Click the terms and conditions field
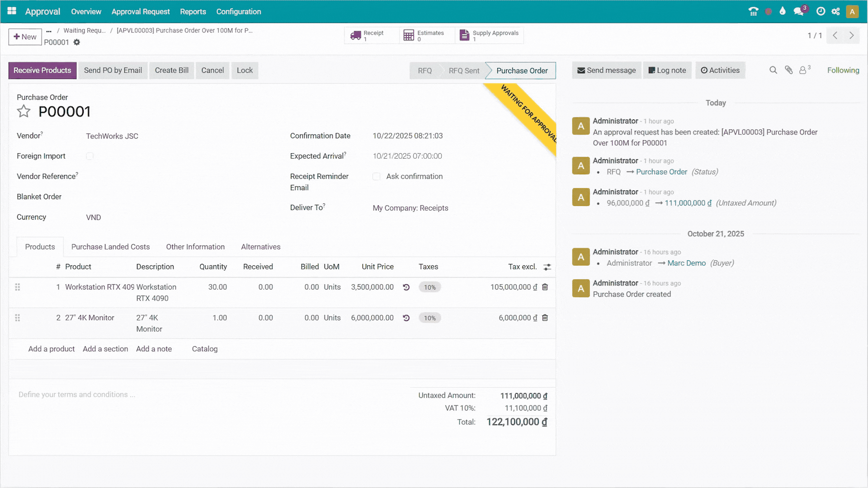The width and height of the screenshot is (868, 488). coord(77,394)
